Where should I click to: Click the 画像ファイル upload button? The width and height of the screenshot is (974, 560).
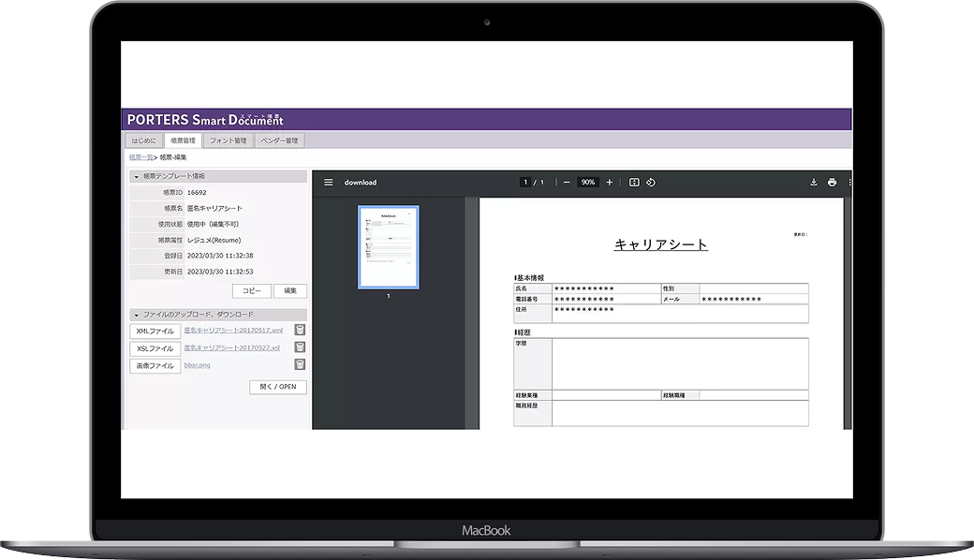coord(155,366)
